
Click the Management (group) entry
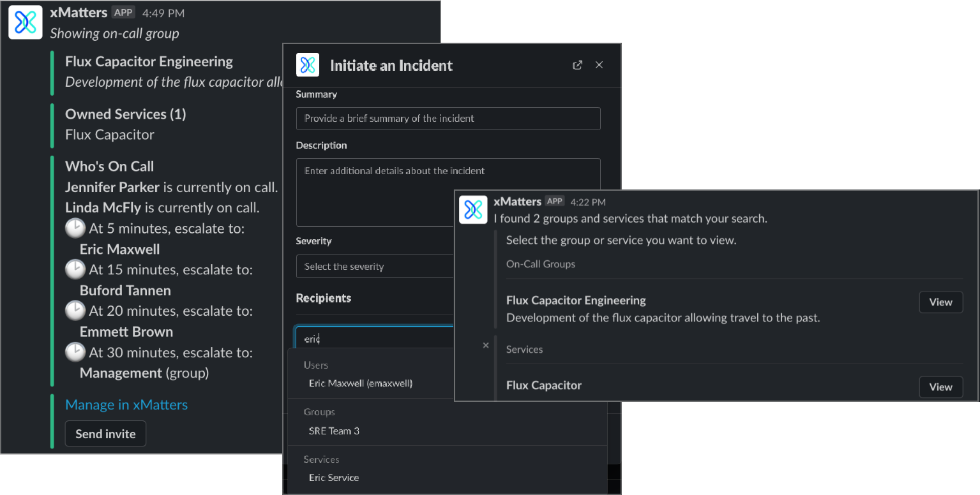coord(144,373)
